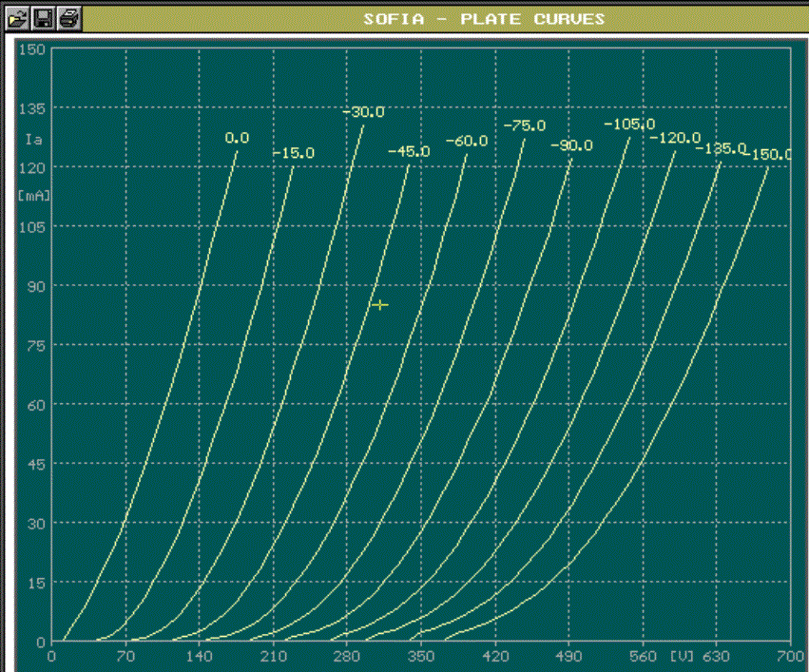Screen dimensions: 809x672
Task: Select the -15.0 curve label
Action: [293, 153]
